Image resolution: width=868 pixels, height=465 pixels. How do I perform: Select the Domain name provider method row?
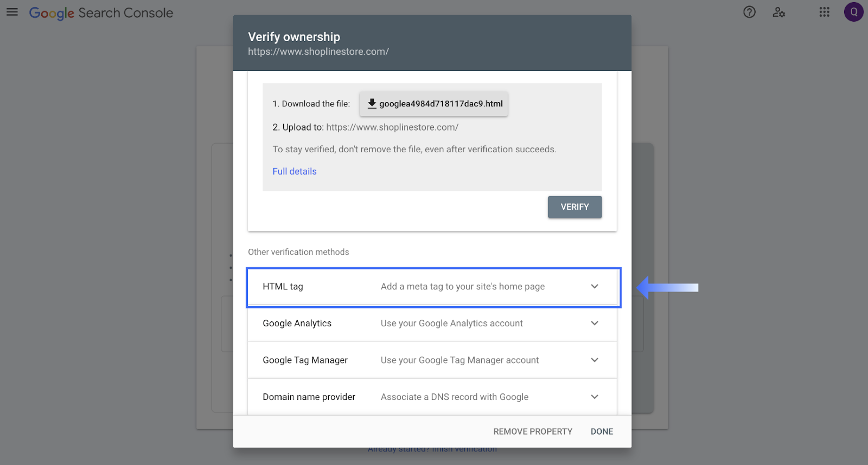(x=309, y=397)
